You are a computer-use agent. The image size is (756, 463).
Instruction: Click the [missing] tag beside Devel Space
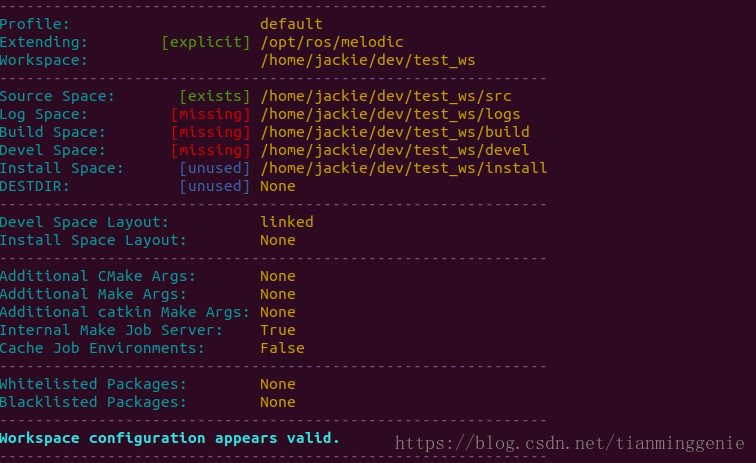(210, 150)
